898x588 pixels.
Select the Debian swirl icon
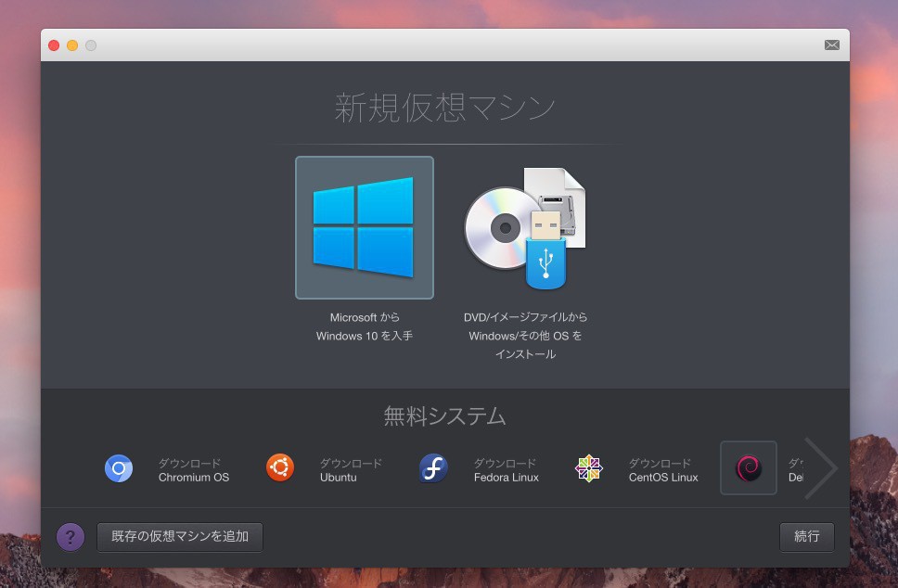(749, 467)
